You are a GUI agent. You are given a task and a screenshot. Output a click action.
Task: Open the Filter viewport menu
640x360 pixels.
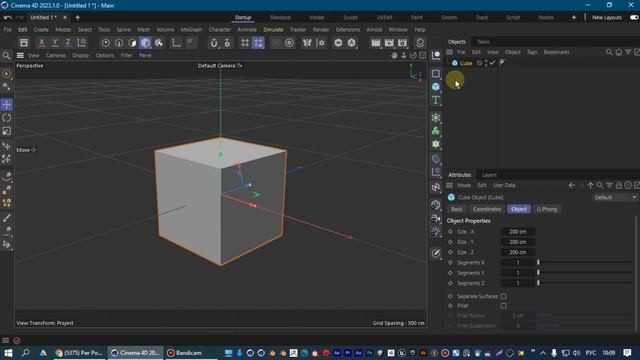tap(126, 56)
